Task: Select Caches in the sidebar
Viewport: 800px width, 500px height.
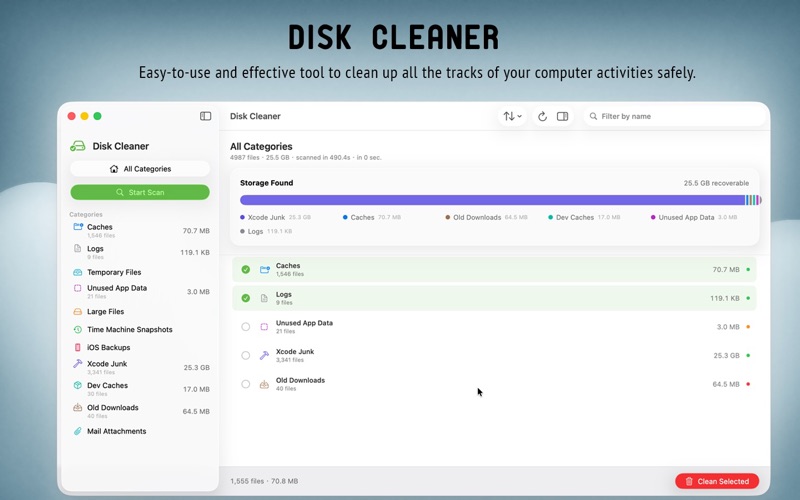Action: [140, 231]
